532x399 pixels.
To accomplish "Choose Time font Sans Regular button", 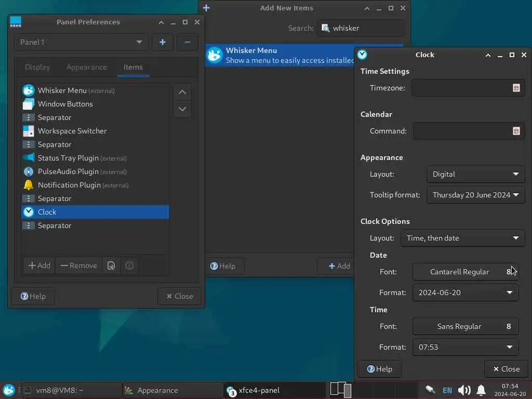I will point(465,326).
